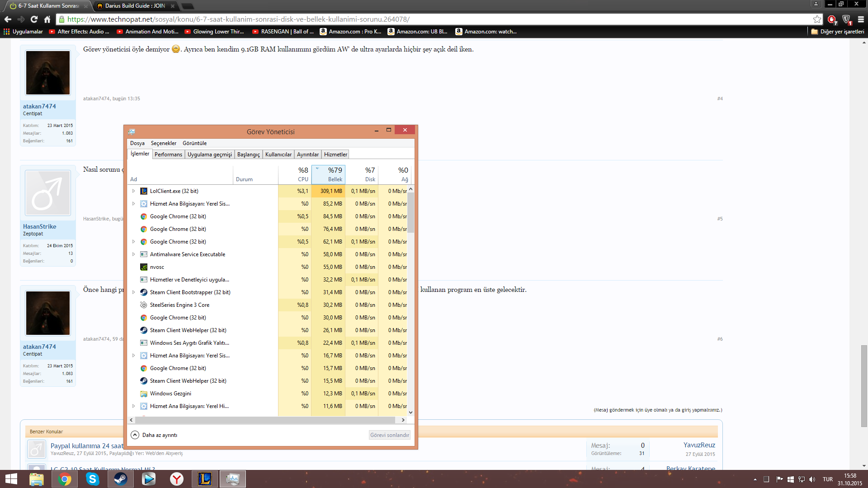Open the Dosya menu
The width and height of the screenshot is (868, 488).
point(137,143)
